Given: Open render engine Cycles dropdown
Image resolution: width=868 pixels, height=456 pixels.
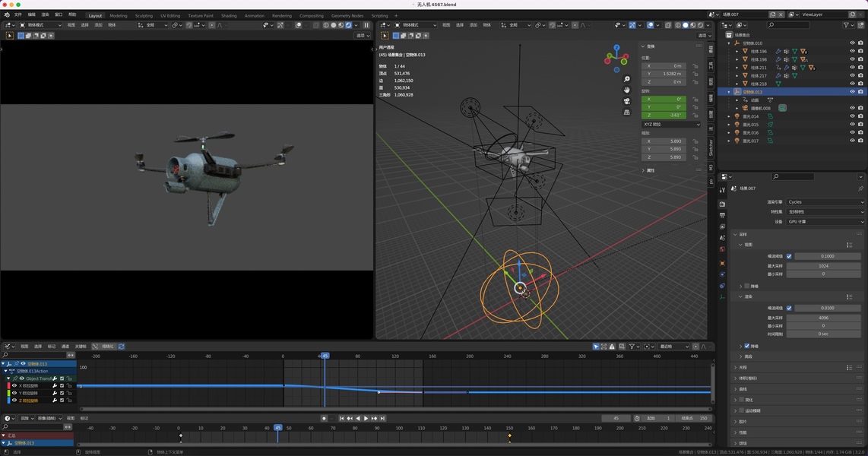Looking at the screenshot, I should 825,202.
